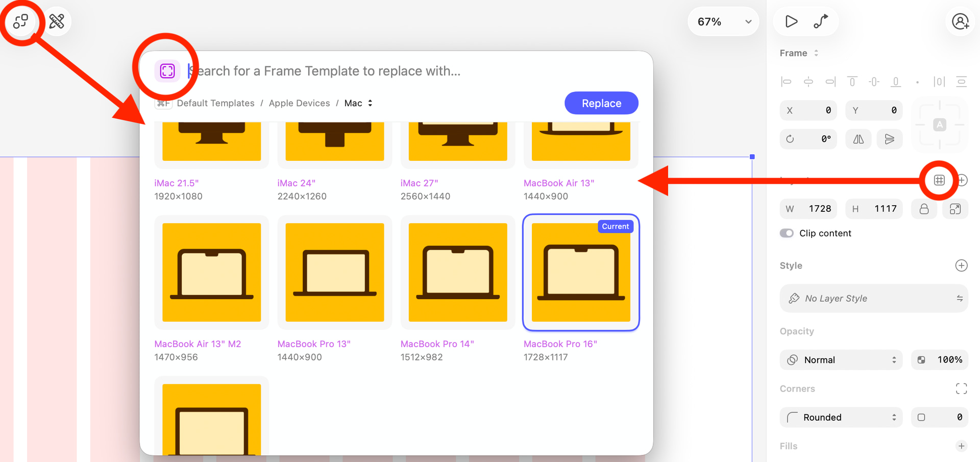Screen dimensions: 980x462
Task: Click the plus icon beside the template icon
Action: (962, 180)
